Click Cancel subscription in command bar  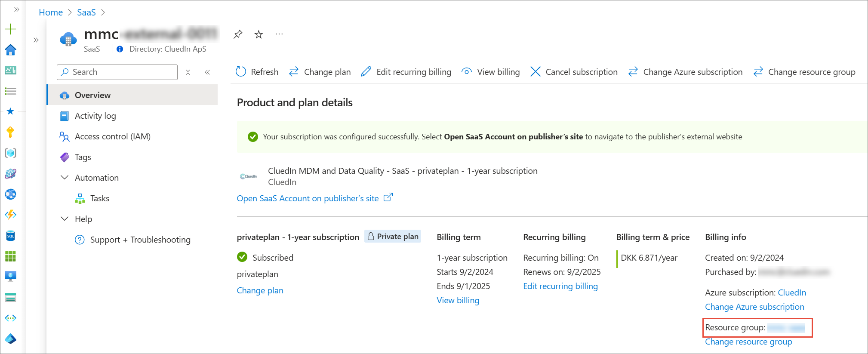coord(574,72)
